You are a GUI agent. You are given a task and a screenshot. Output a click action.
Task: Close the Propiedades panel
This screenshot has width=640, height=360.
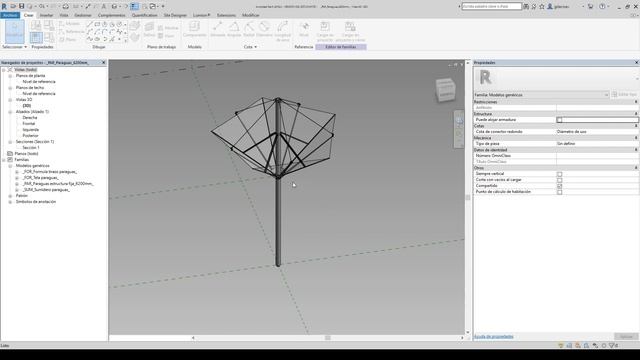pos(636,62)
